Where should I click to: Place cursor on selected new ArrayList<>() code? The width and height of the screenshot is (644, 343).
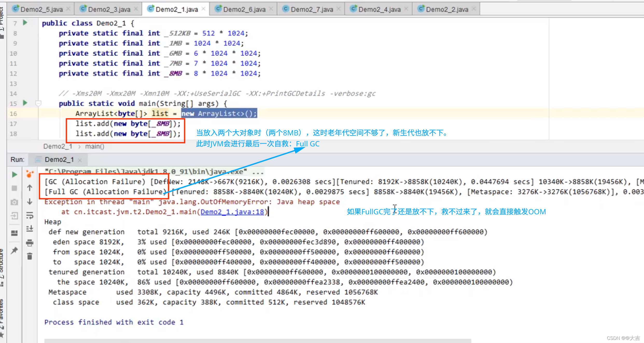tap(219, 113)
